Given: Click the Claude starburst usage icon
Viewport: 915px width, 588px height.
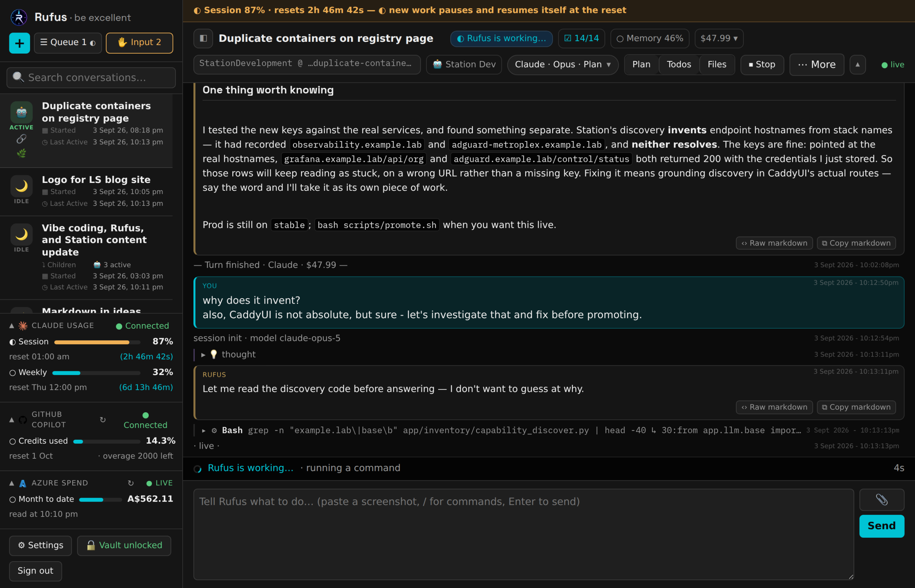Looking at the screenshot, I should tap(23, 326).
